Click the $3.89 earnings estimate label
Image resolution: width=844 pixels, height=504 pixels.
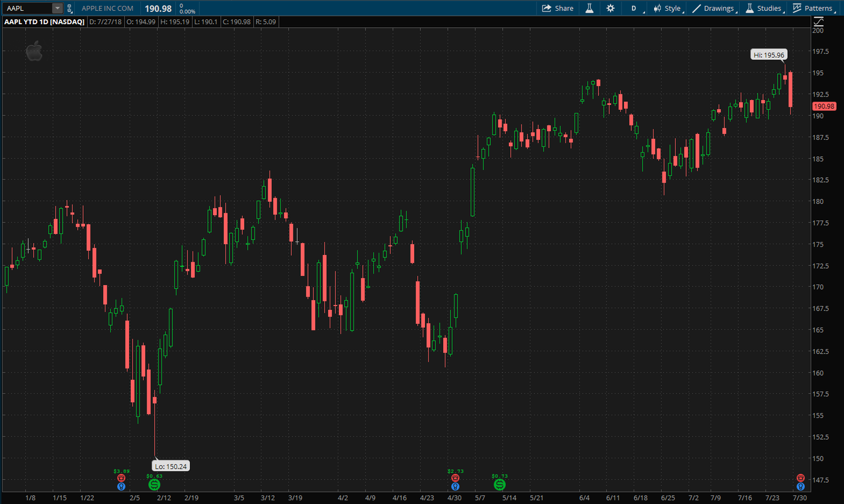pos(121,470)
